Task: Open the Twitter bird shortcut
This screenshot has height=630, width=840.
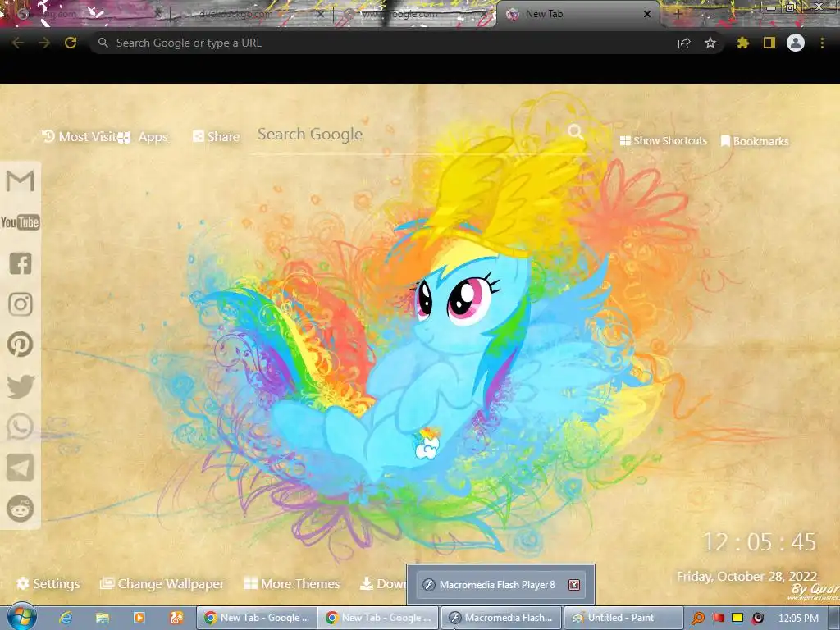Action: pos(21,386)
